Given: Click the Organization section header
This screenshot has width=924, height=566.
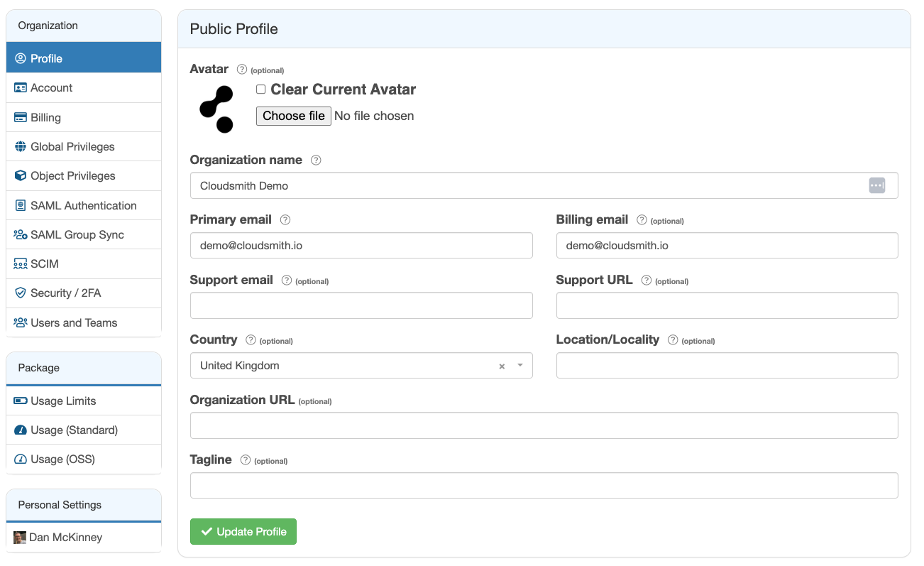Looking at the screenshot, I should point(84,26).
